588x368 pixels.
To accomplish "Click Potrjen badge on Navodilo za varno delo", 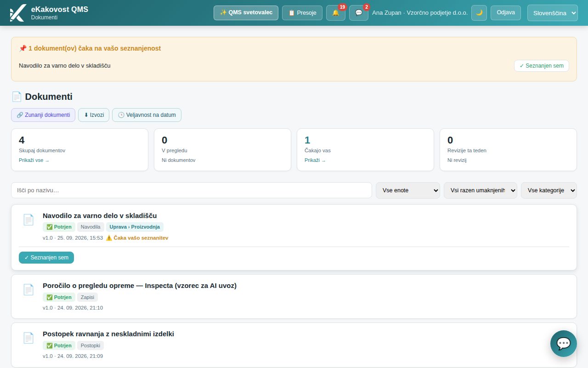I will 59,227.
